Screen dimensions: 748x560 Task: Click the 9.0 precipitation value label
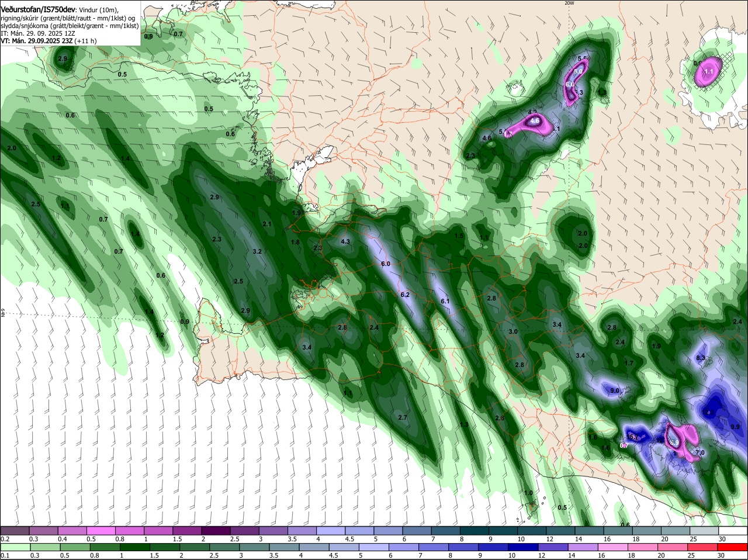(x=615, y=390)
